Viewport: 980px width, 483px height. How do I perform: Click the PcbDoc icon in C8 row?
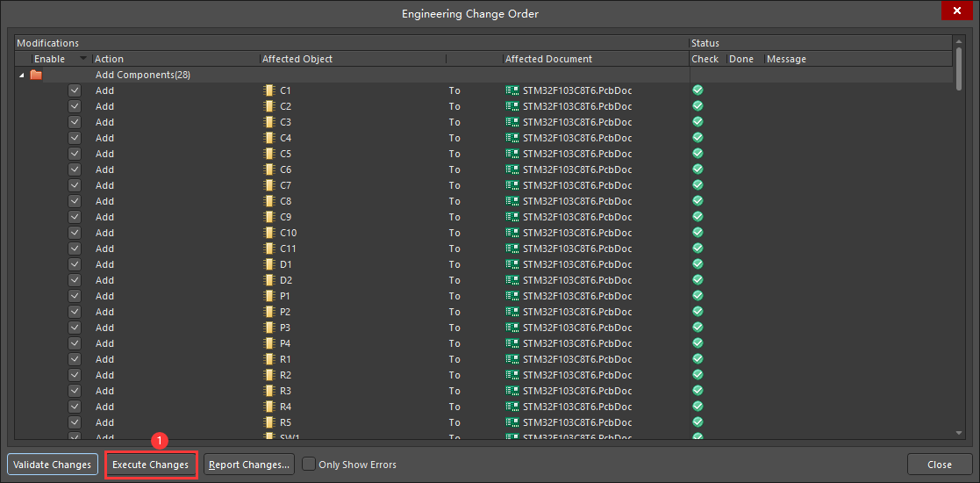point(511,201)
